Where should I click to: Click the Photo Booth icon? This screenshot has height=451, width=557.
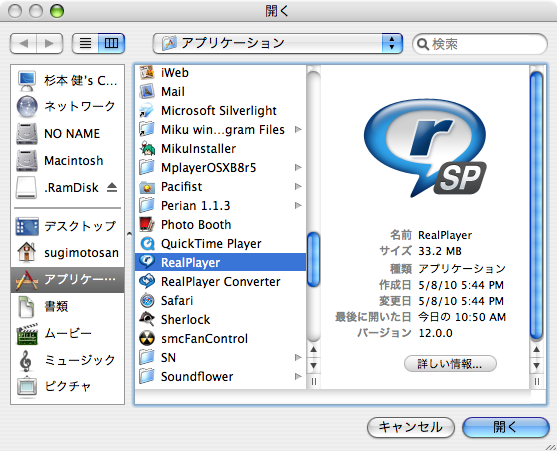click(147, 224)
